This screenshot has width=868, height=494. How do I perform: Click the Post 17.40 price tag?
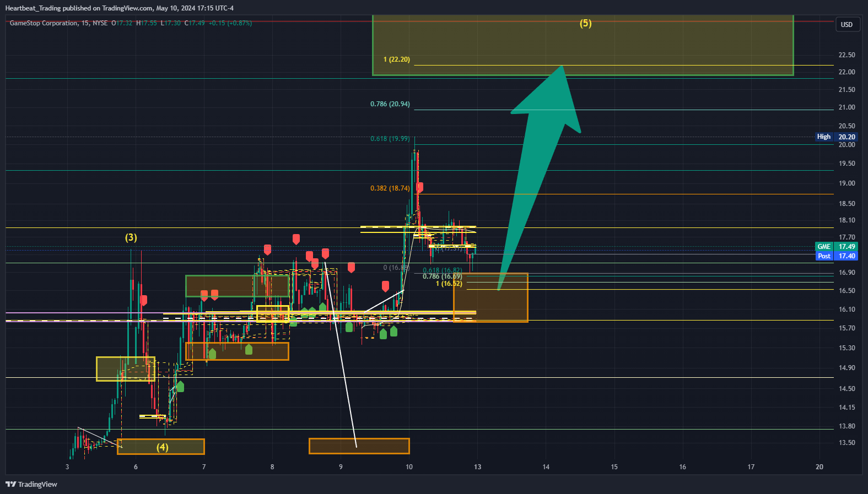point(837,256)
